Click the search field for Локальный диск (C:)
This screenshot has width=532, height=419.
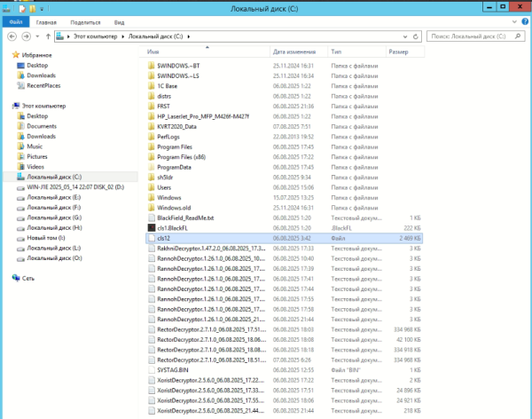(470, 36)
